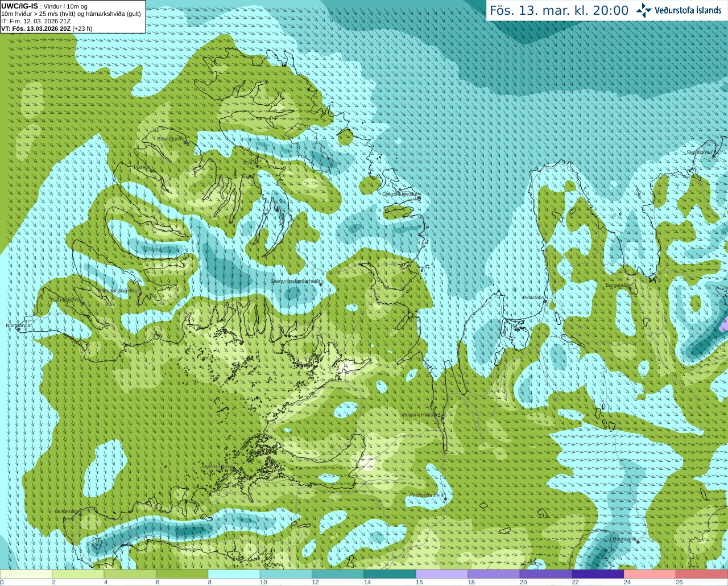Screen dimensions: 728x586
Task: Click the Stykkishólmur station label
Action: pyautogui.click(x=217, y=467)
